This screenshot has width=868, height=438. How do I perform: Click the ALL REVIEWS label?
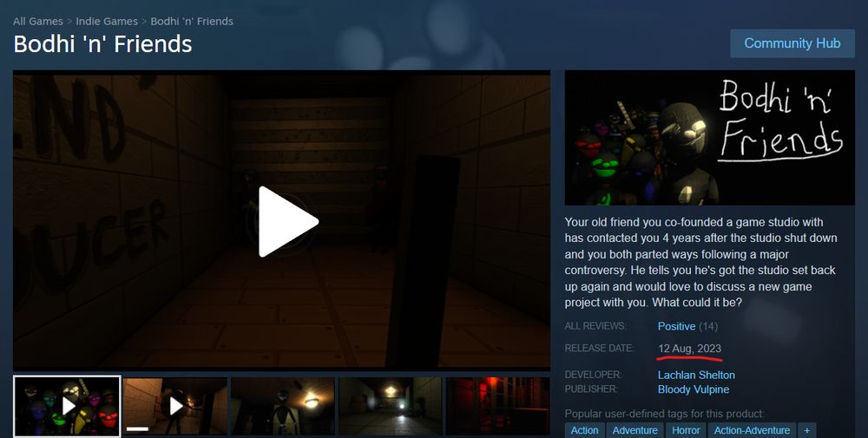click(x=595, y=326)
